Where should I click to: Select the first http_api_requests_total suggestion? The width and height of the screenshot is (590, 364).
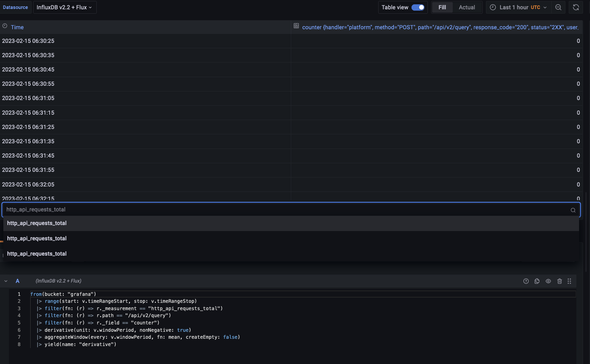(37, 223)
